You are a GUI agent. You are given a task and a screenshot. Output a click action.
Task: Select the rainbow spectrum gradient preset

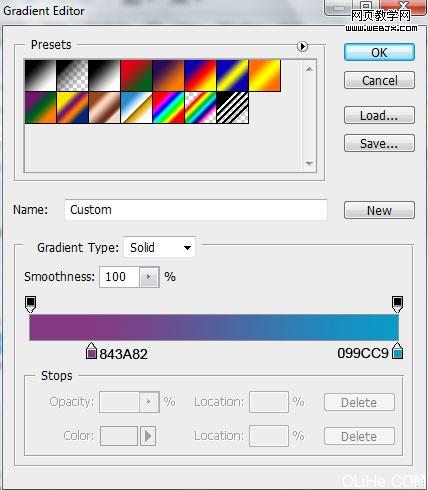(x=168, y=108)
